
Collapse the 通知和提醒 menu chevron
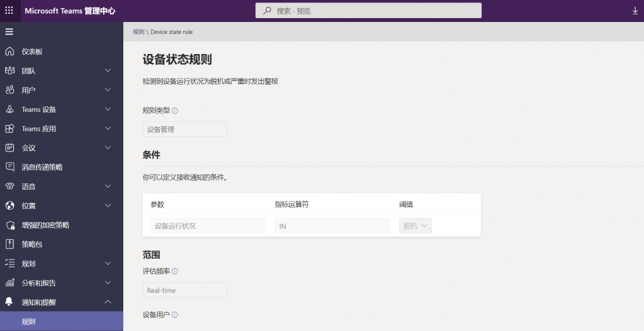tap(108, 302)
